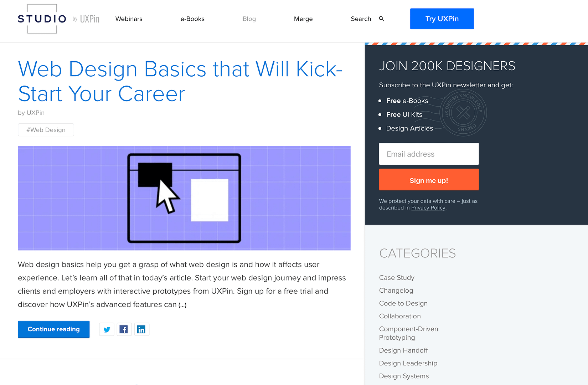Share the article on Twitter
The image size is (588, 385).
(107, 329)
